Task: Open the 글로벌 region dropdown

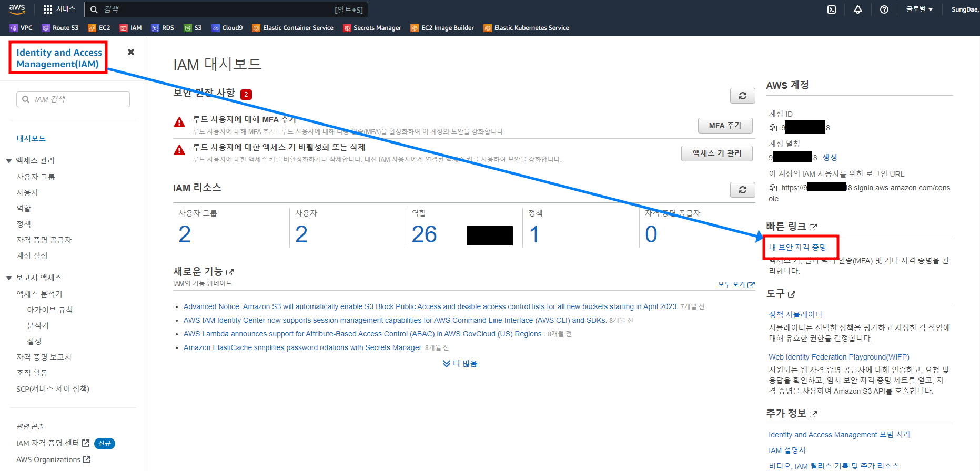Action: point(920,9)
